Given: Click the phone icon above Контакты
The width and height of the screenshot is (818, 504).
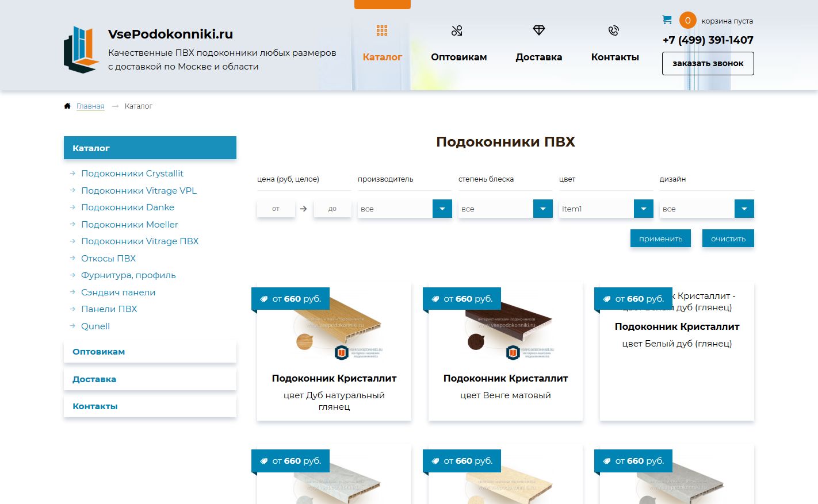Looking at the screenshot, I should click(x=614, y=30).
